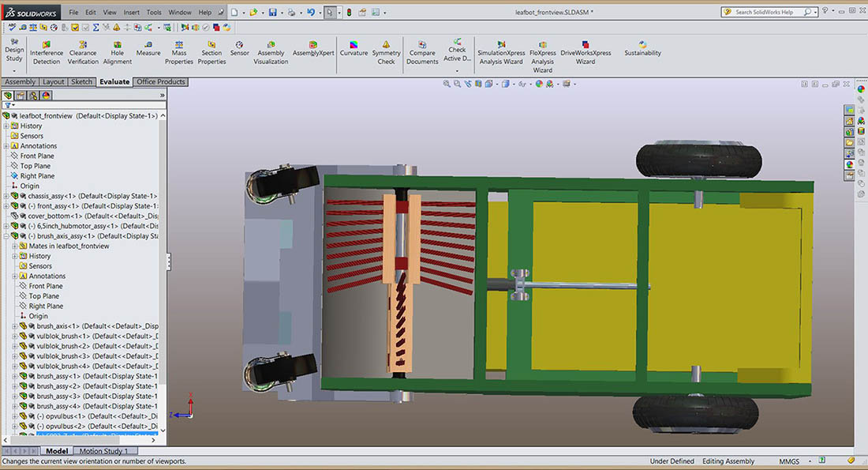The width and height of the screenshot is (868, 470).
Task: Launch the DriveWorksXpress Wizard
Action: [x=586, y=53]
